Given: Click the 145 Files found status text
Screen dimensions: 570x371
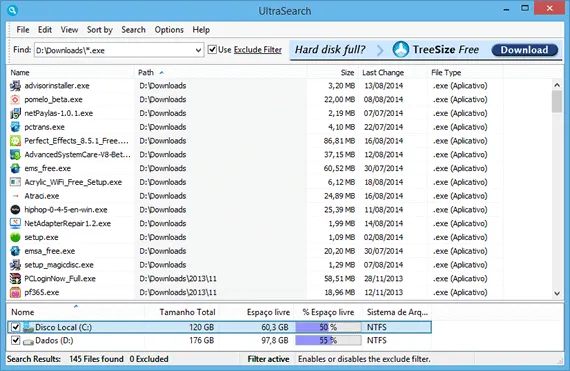Looking at the screenshot, I should (96, 359).
